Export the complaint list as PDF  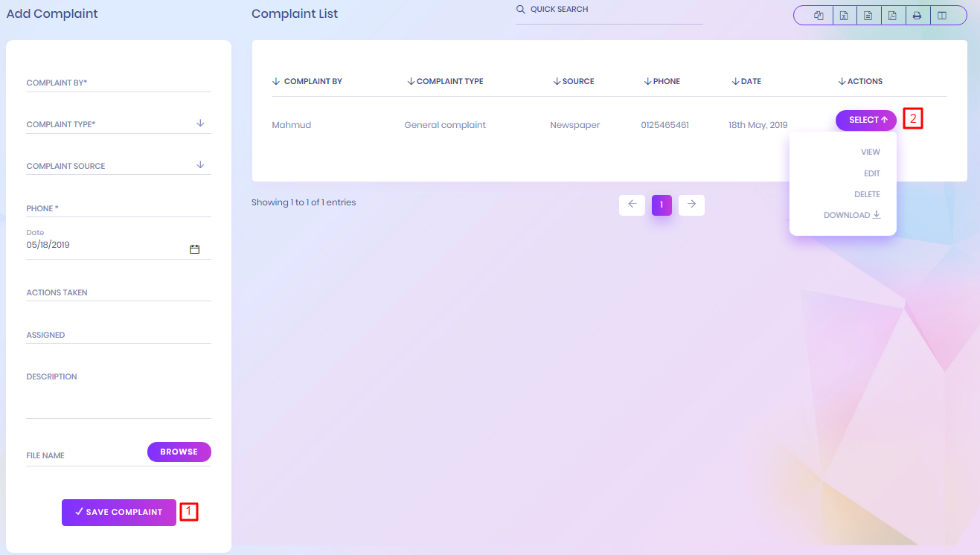click(x=892, y=16)
